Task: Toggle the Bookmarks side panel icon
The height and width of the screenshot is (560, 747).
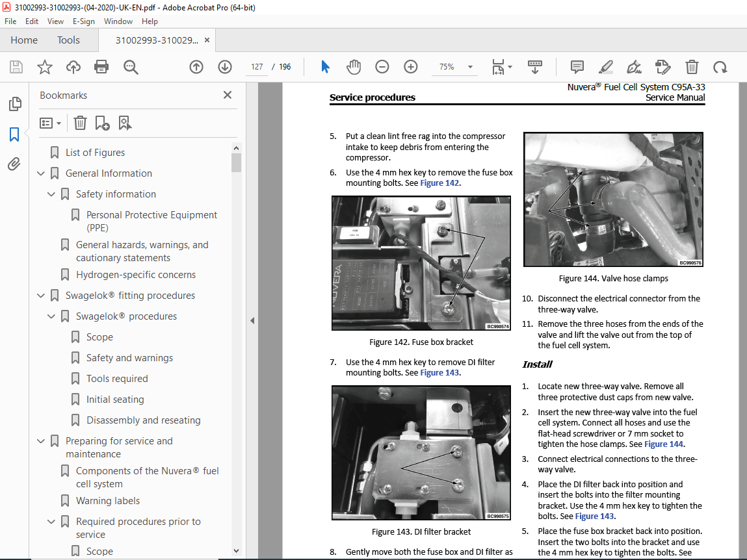Action: pos(14,134)
